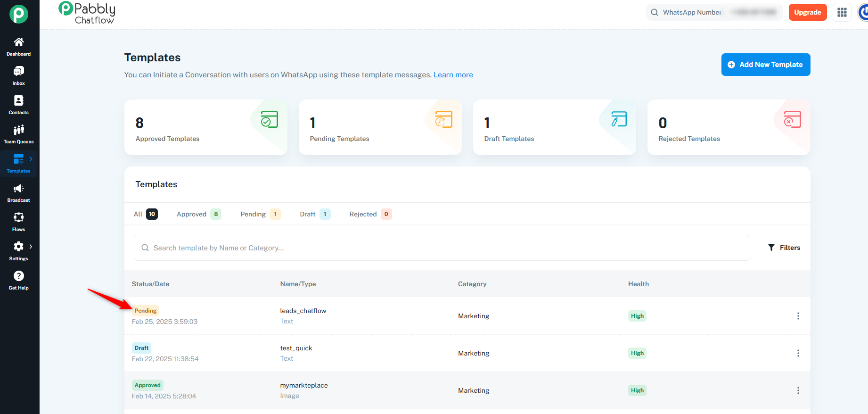Open the Settings gear icon
Screen dimensions: 868x414
pyautogui.click(x=19, y=247)
